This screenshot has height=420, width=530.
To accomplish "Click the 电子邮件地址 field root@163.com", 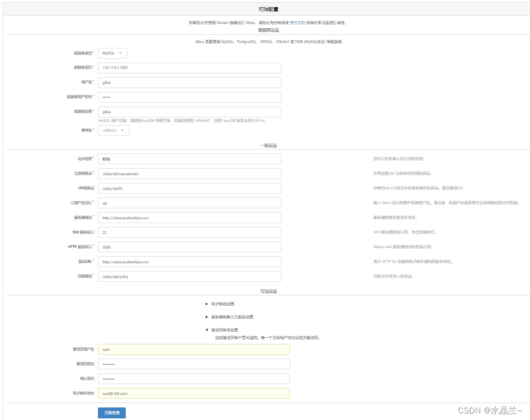I will pyautogui.click(x=194, y=393).
